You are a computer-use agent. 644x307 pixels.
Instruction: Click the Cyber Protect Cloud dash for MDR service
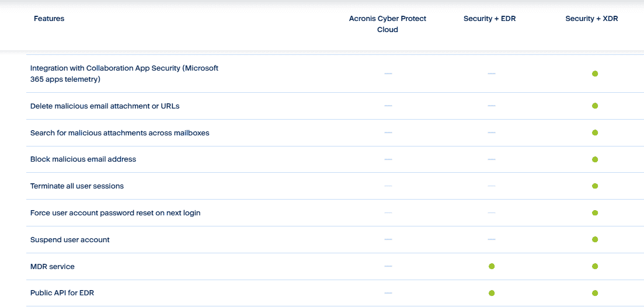coord(388,266)
